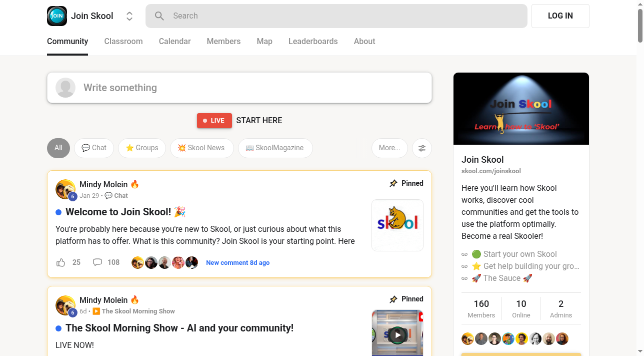Focus the Search input field
This screenshot has width=644, height=356.
[336, 16]
